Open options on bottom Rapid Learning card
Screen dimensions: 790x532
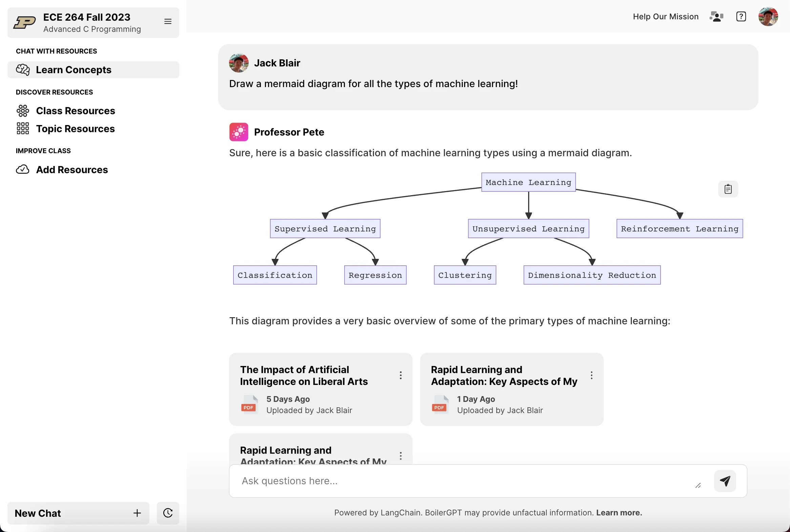[401, 456]
